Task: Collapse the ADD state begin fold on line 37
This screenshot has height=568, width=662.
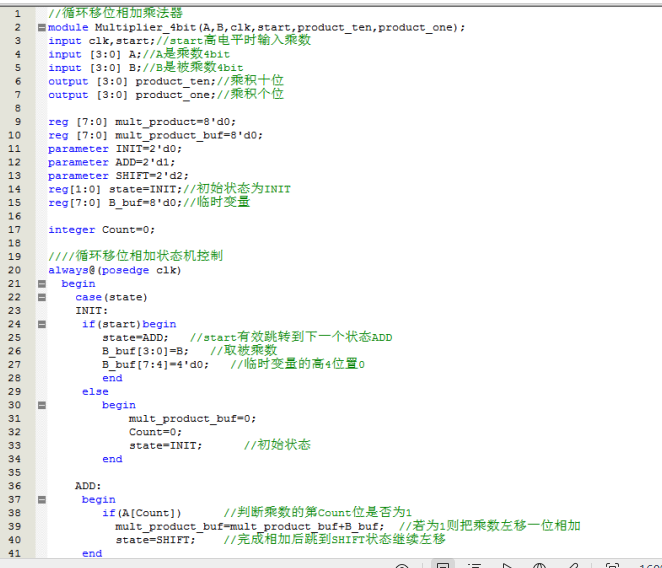Action: coord(42,500)
